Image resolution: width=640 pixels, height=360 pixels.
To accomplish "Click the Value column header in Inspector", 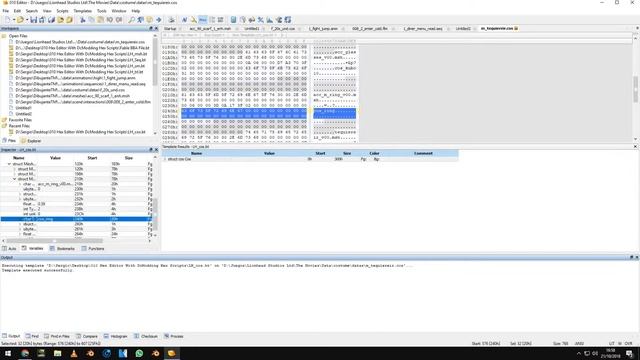I will point(56,158).
